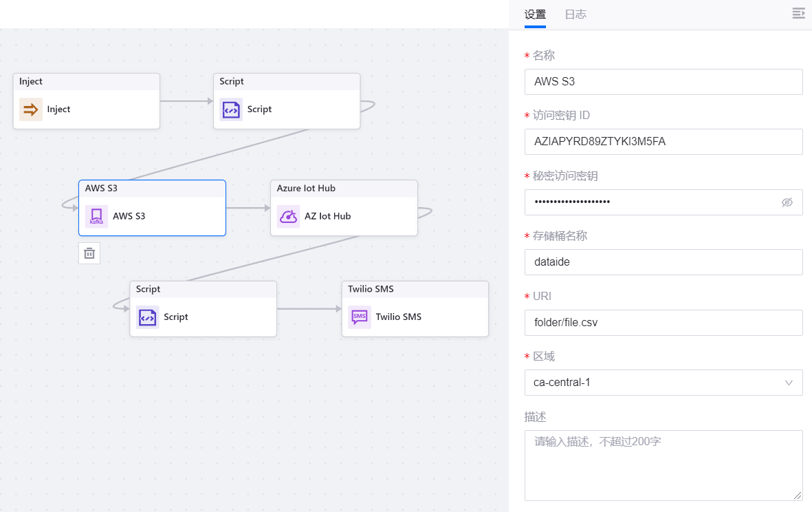
Task: Switch to the 日志 tab
Action: [575, 14]
